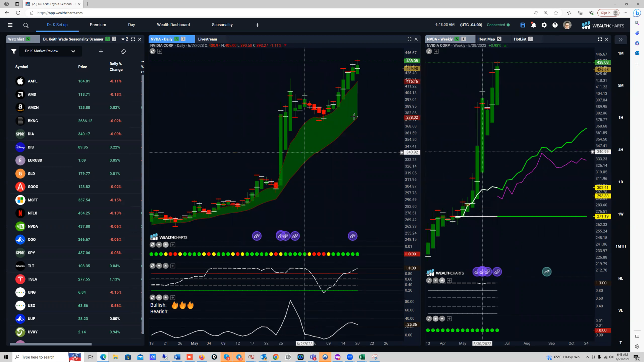Toggle the S badge on Heat Map tab
Image resolution: width=644 pixels, height=362 pixels.
[x=499, y=39]
